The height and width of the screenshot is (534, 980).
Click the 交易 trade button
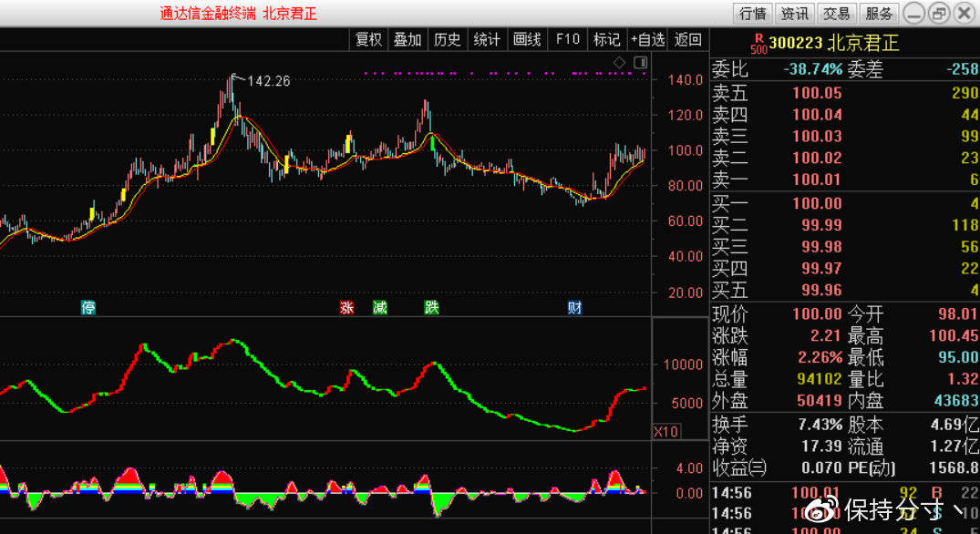pyautogui.click(x=836, y=14)
